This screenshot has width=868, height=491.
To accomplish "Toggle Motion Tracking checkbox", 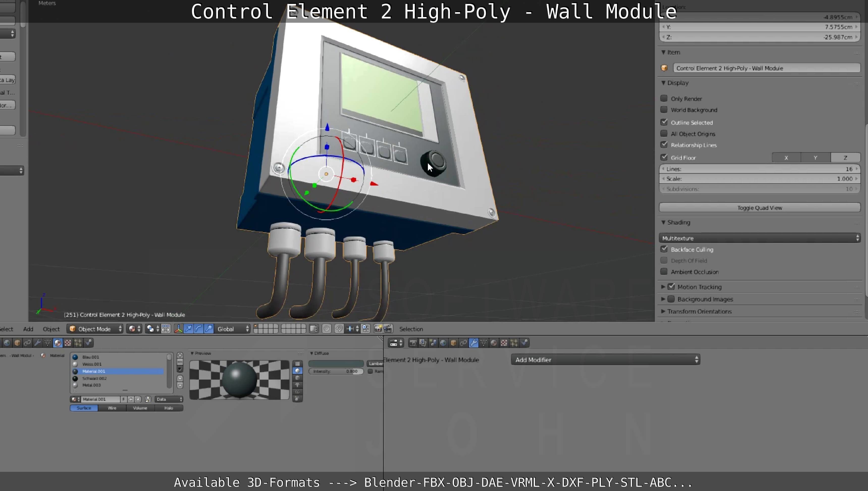I will [x=671, y=287].
